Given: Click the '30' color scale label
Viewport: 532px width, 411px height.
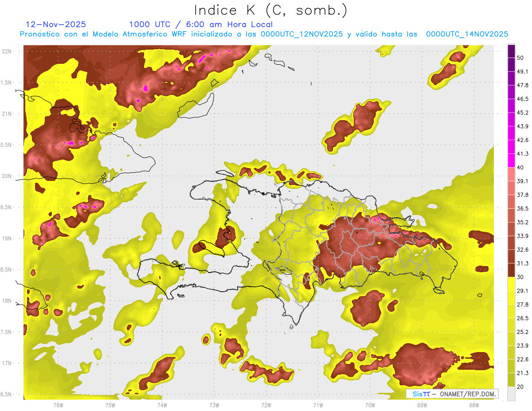Looking at the screenshot, I should (x=520, y=277).
